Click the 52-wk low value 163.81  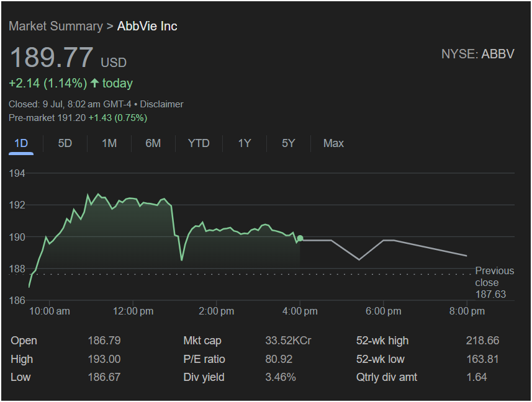(x=482, y=359)
